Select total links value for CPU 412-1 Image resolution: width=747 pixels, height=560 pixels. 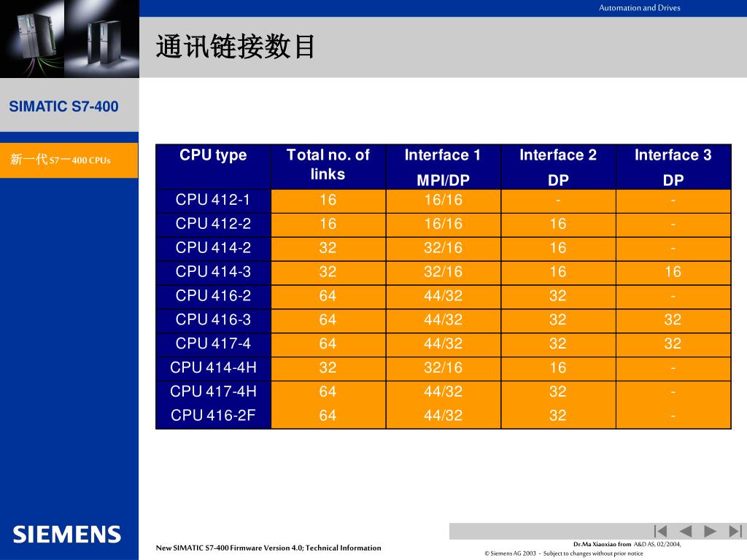pyautogui.click(x=328, y=200)
